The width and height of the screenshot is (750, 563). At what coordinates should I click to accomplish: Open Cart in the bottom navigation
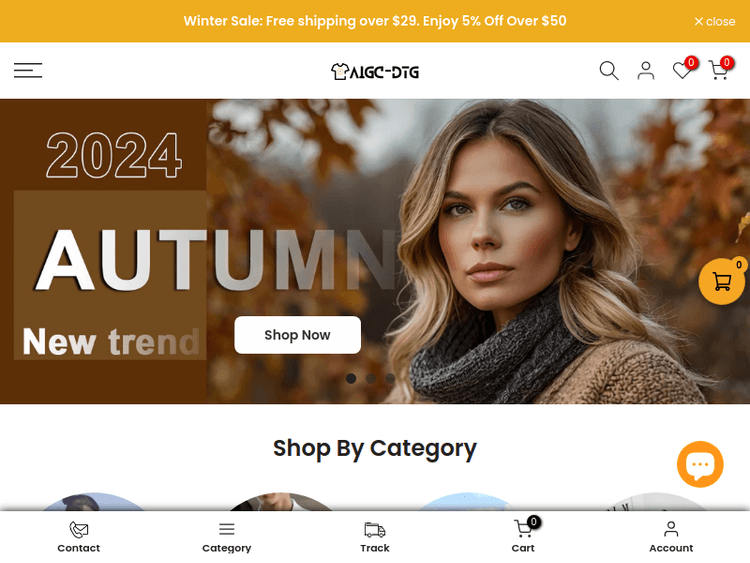point(523,537)
